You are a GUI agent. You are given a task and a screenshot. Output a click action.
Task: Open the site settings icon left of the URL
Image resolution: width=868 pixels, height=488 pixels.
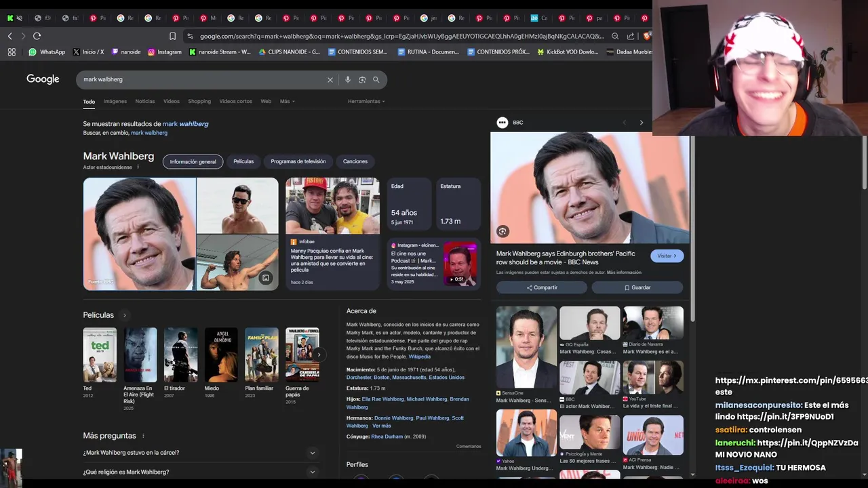click(x=190, y=36)
